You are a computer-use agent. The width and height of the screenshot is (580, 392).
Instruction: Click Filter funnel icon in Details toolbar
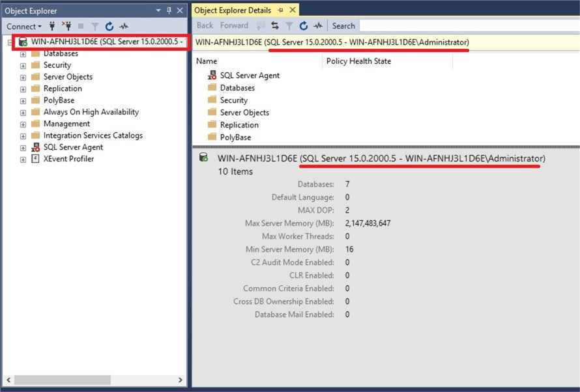click(x=289, y=26)
